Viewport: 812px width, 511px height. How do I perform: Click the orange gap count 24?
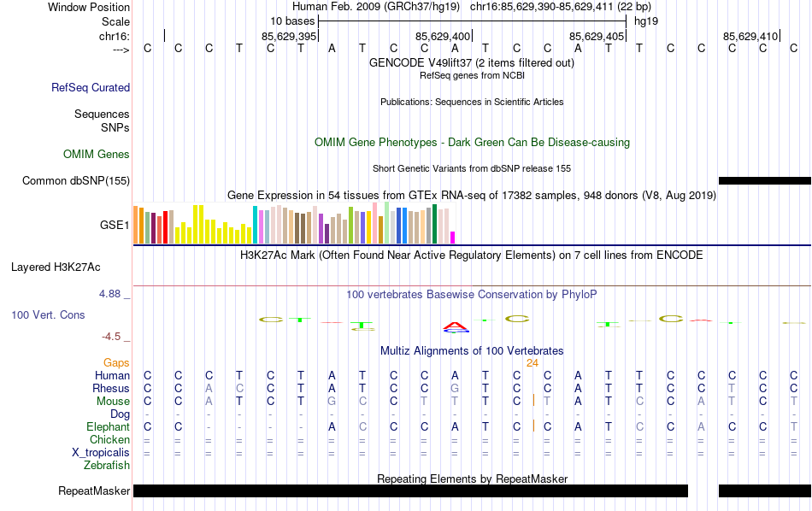533,363
